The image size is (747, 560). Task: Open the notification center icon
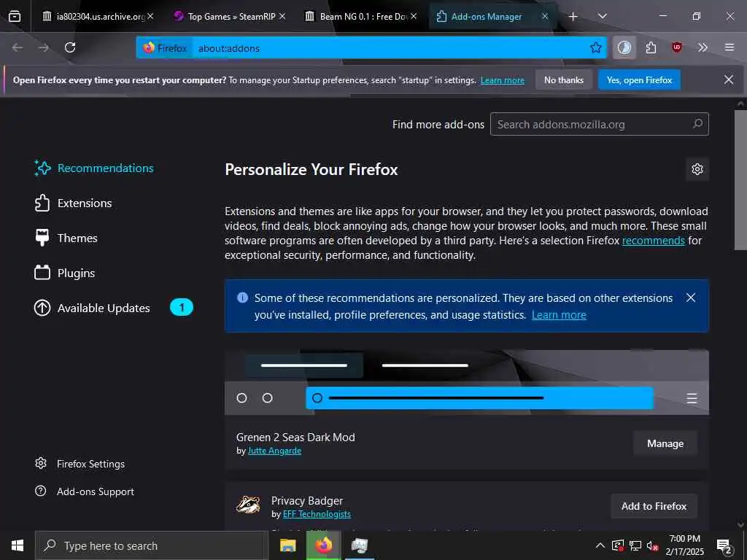coord(724,545)
